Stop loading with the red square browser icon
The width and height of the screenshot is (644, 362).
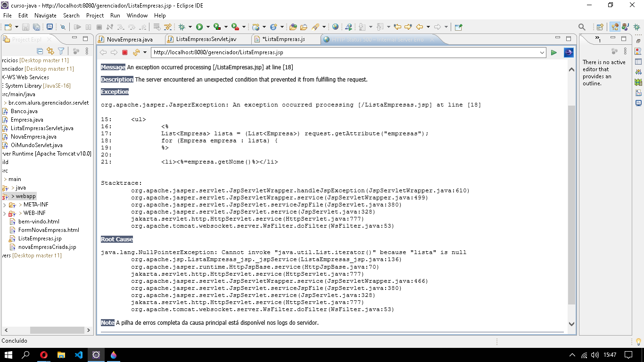(125, 52)
